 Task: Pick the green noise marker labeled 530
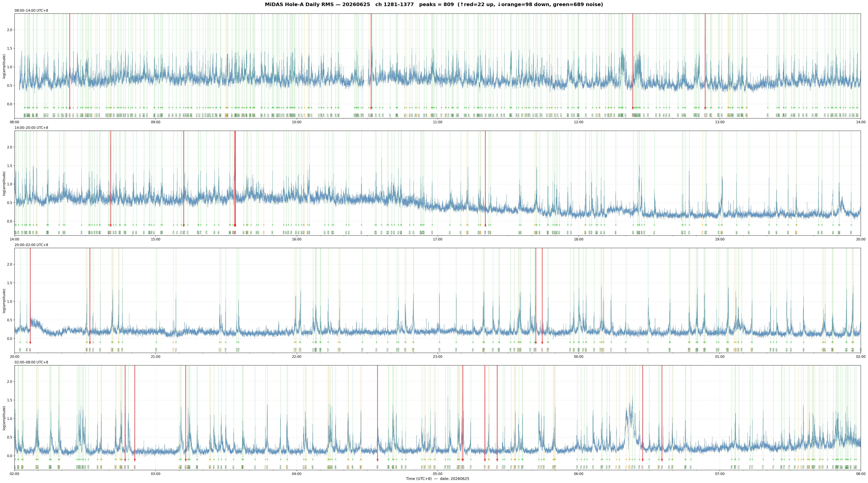pos(363,342)
